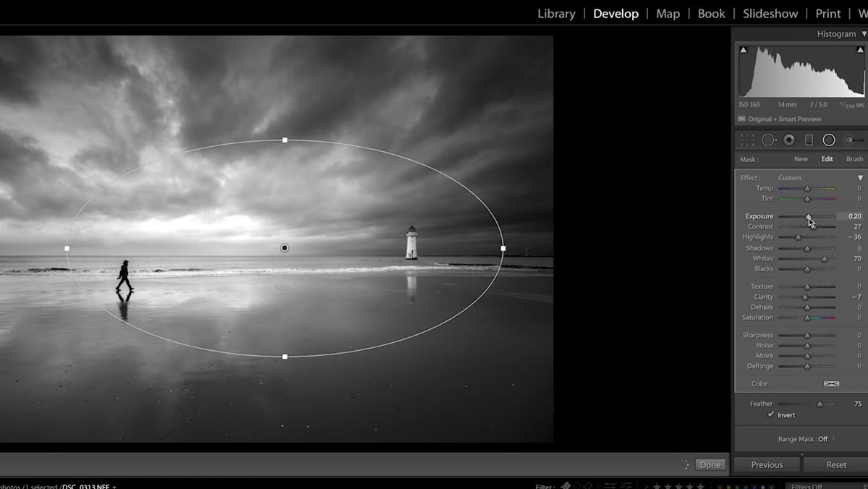Select the Radial Filter tool

click(x=829, y=140)
